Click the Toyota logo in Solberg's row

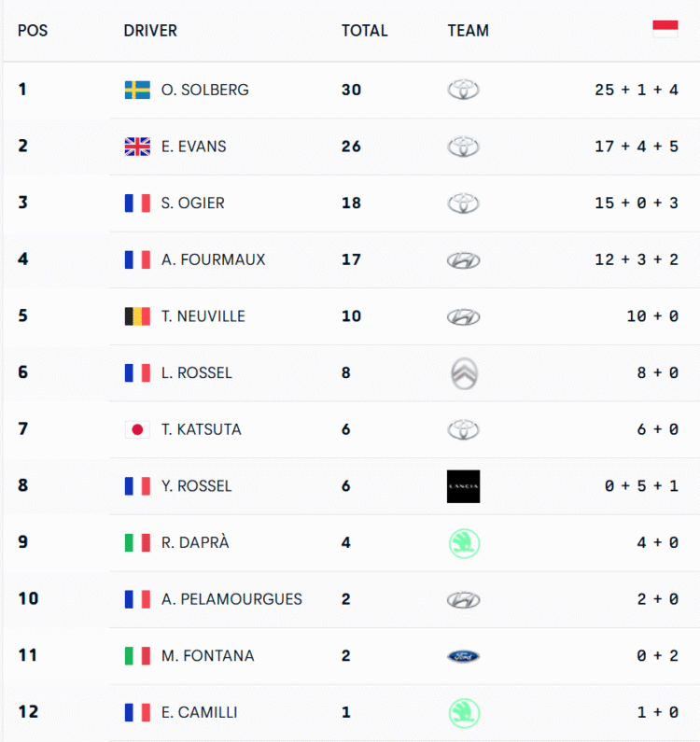463,90
